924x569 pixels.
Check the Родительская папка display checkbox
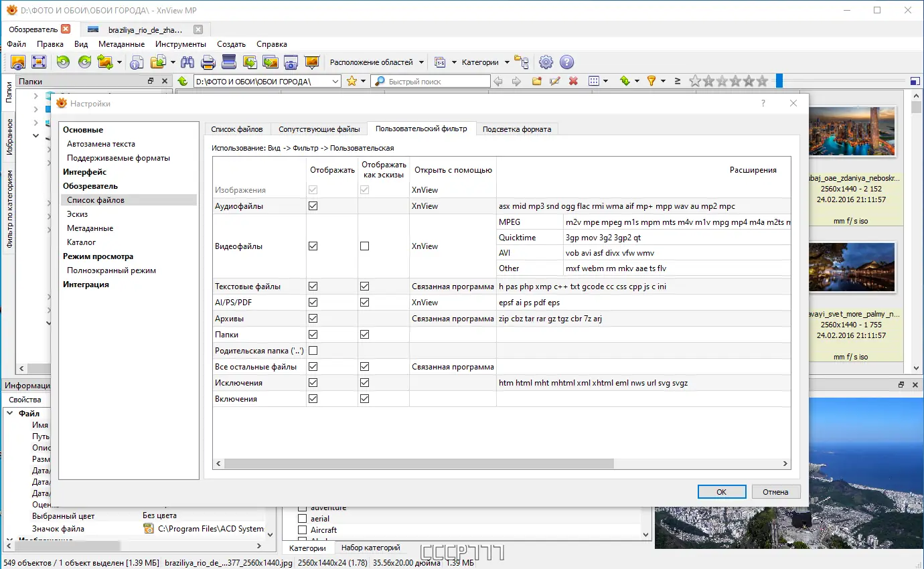tap(313, 351)
